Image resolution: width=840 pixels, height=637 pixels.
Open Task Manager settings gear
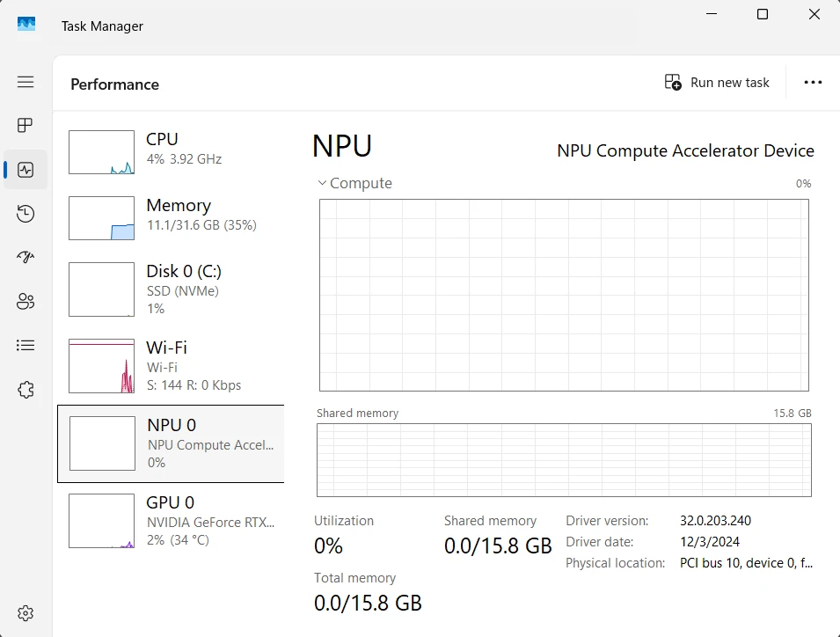point(26,613)
